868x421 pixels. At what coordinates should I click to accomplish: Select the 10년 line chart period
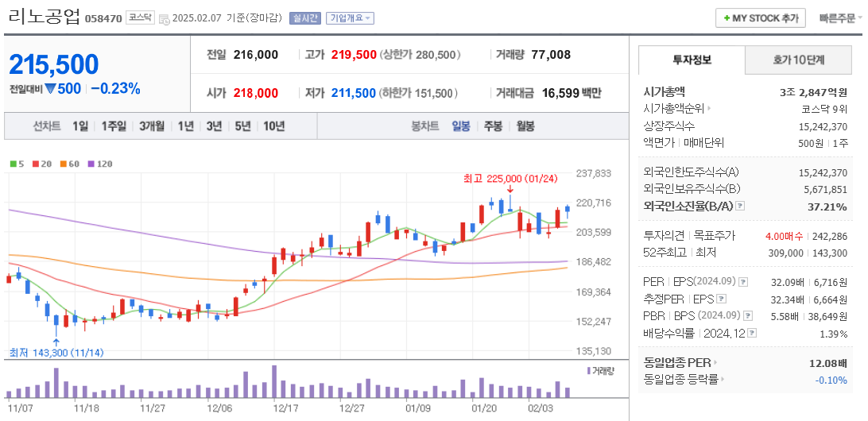tap(274, 126)
